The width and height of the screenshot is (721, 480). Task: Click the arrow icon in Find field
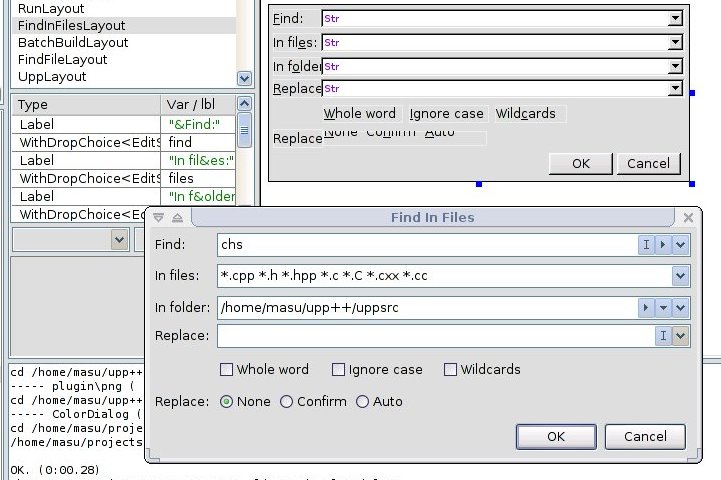click(x=663, y=245)
